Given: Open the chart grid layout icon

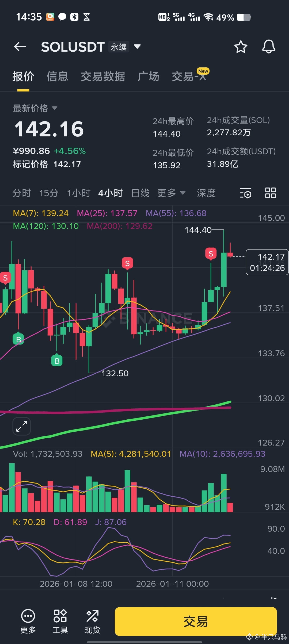Looking at the screenshot, I should (x=270, y=193).
